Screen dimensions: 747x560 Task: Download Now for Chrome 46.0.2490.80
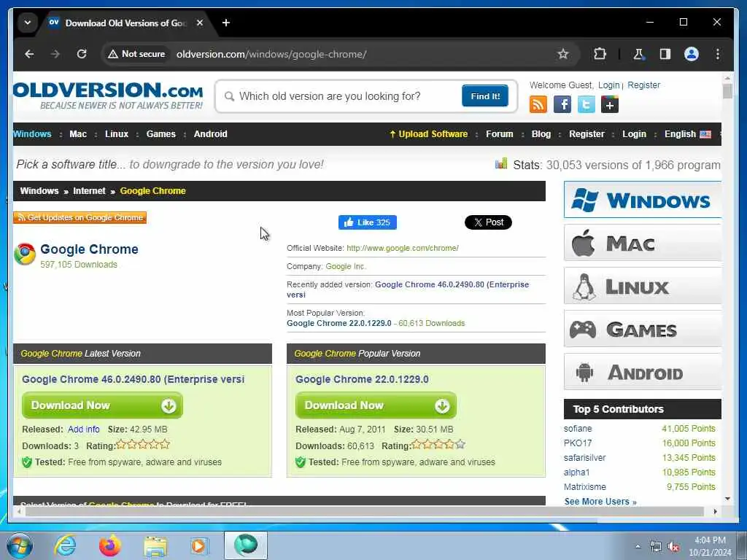click(x=102, y=405)
